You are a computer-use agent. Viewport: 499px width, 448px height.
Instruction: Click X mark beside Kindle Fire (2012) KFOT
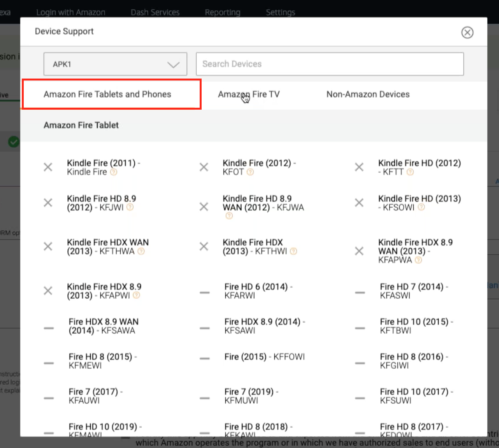(204, 167)
